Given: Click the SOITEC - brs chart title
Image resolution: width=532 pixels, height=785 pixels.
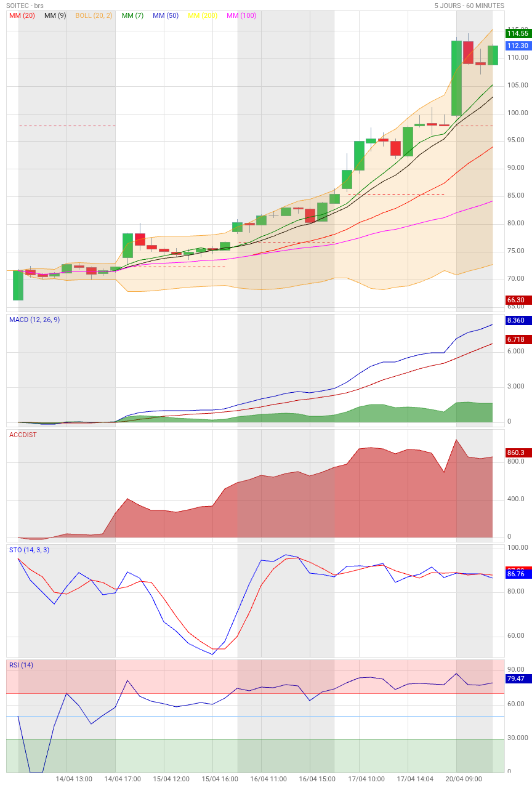Looking at the screenshot, I should point(25,6).
